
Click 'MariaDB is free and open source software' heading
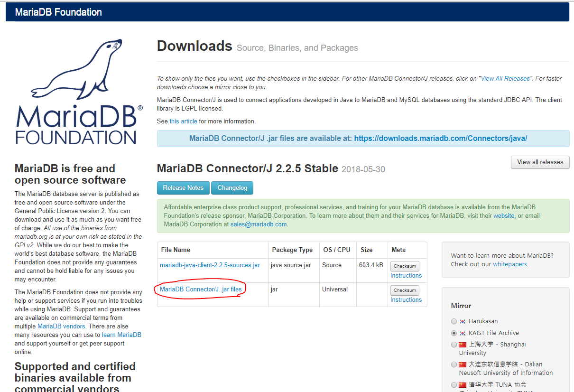click(70, 174)
